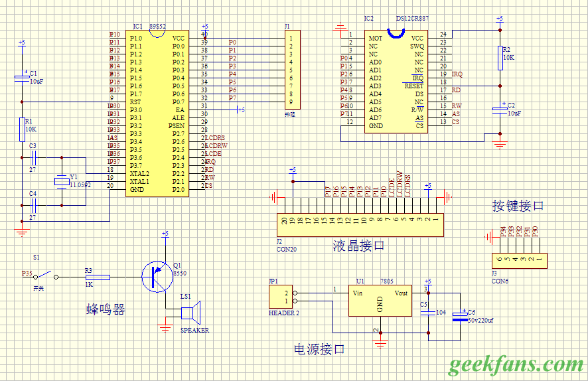Screen dimensions: 588x381
Task: Select resistor R2 10K near DS12CR887
Action: [x=499, y=58]
